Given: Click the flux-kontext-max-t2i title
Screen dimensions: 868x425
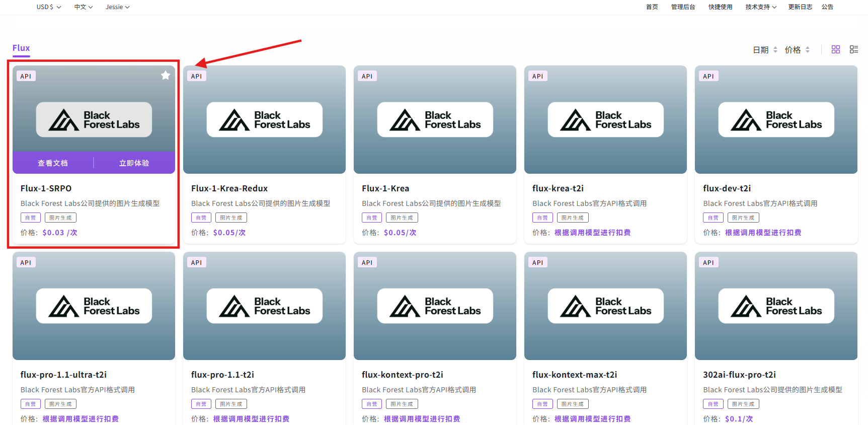Looking at the screenshot, I should pos(575,375).
